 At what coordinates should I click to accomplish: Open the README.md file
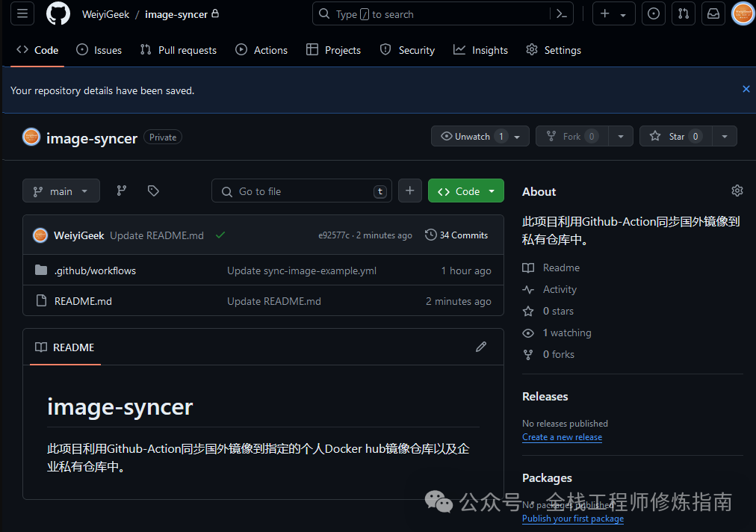click(83, 301)
